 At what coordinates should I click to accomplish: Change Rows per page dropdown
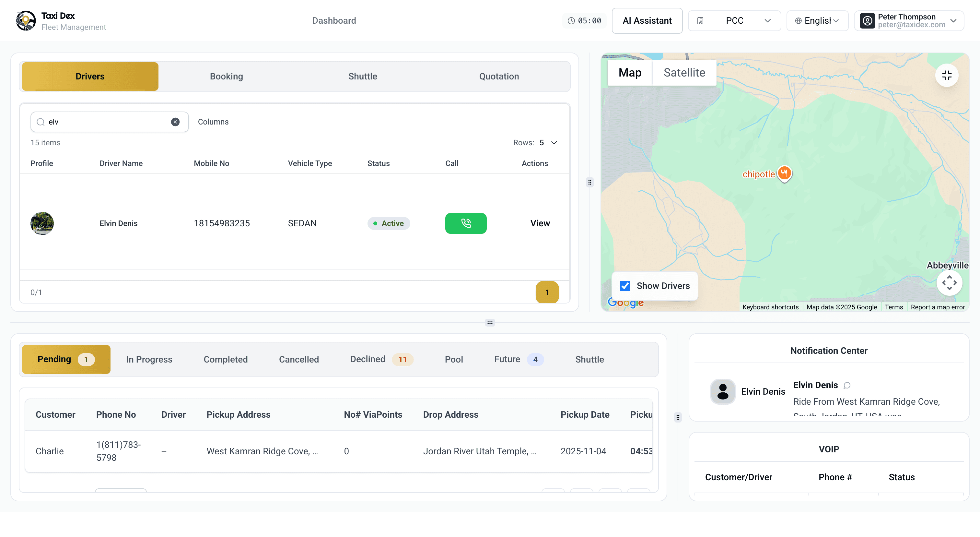[548, 143]
